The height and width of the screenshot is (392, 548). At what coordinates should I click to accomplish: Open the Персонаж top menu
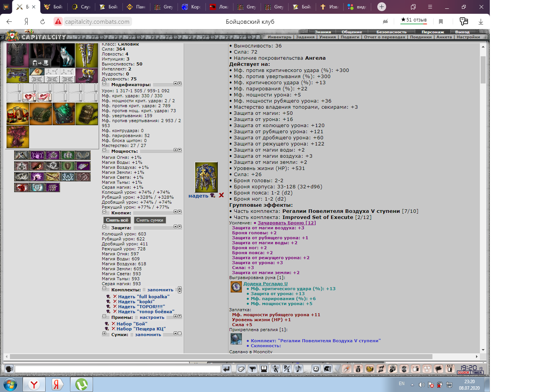433,32
